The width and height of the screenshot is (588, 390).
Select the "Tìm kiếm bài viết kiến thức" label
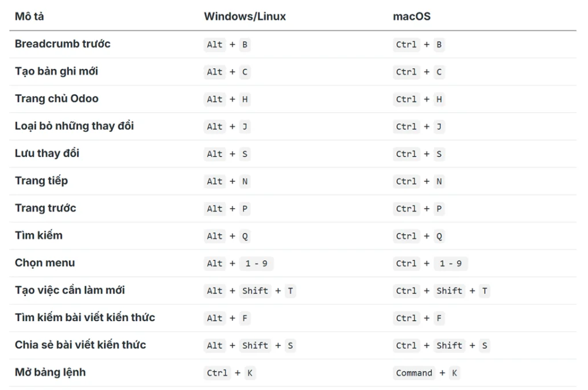click(85, 317)
